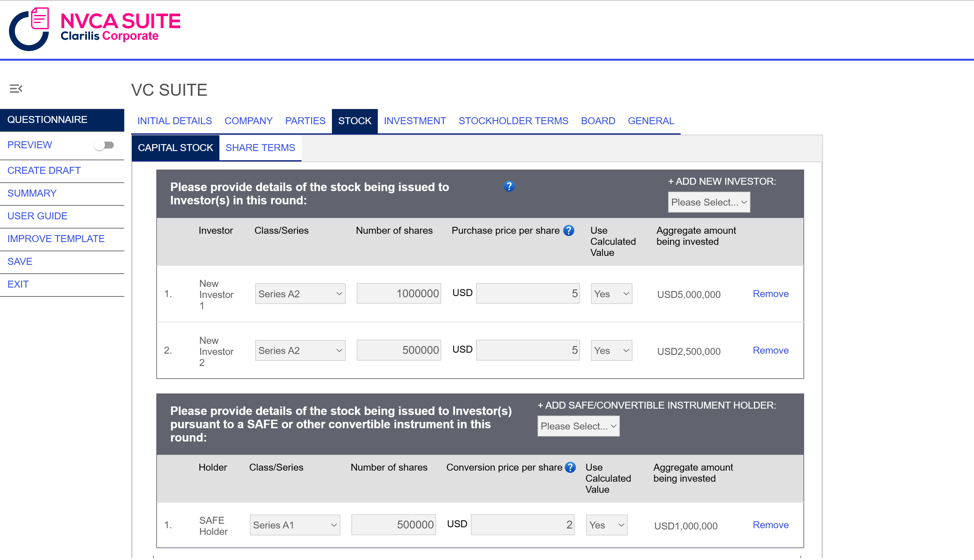Enable the Preview toggle
Viewport: 974px width, 560px height.
[103, 145]
